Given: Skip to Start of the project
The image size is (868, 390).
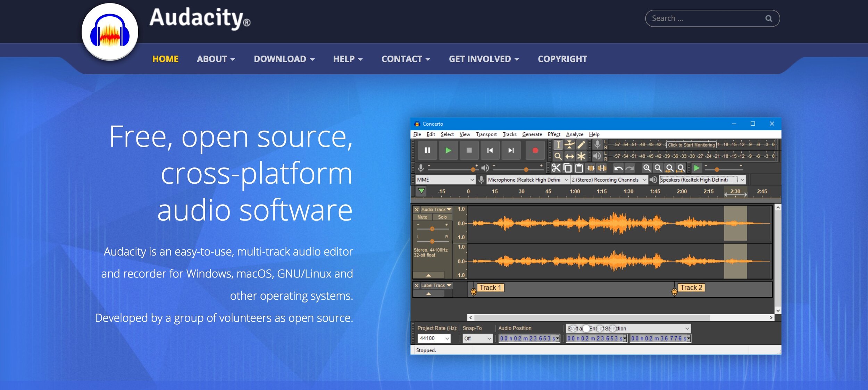Looking at the screenshot, I should (490, 150).
